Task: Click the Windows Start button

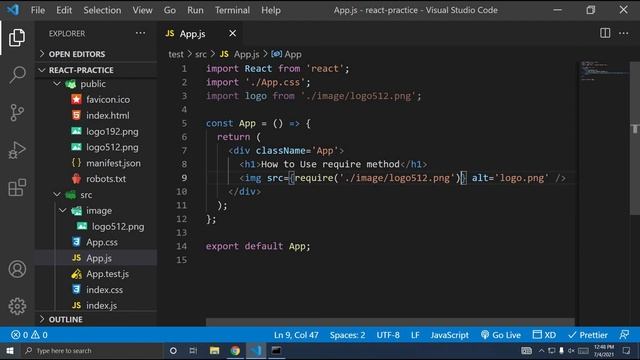Action: [x=10, y=351]
